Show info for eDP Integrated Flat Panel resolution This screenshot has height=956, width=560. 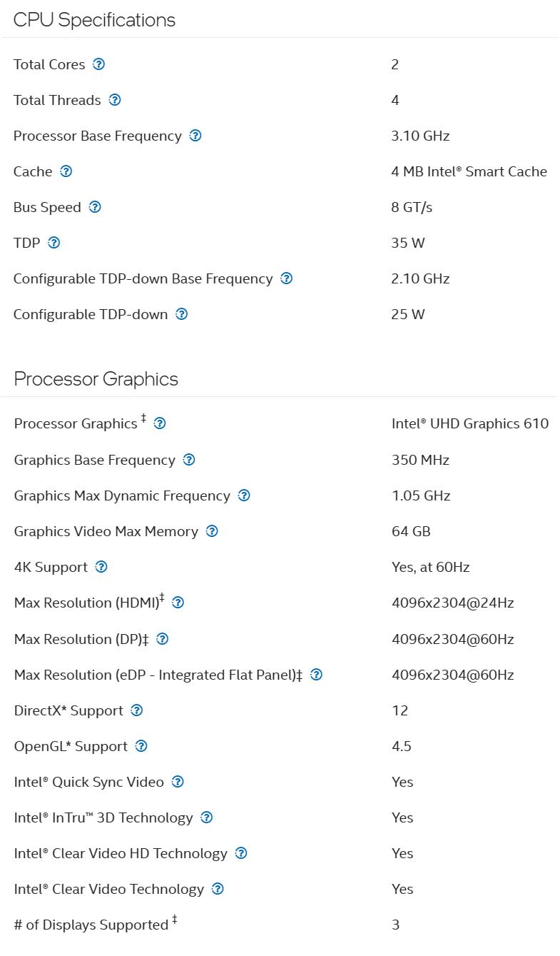(317, 675)
